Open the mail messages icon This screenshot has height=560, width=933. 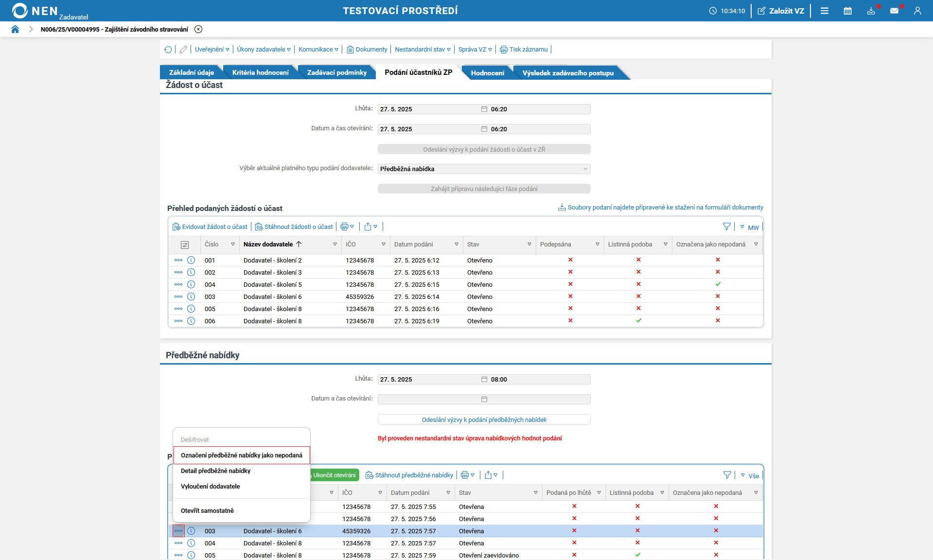[x=894, y=11]
